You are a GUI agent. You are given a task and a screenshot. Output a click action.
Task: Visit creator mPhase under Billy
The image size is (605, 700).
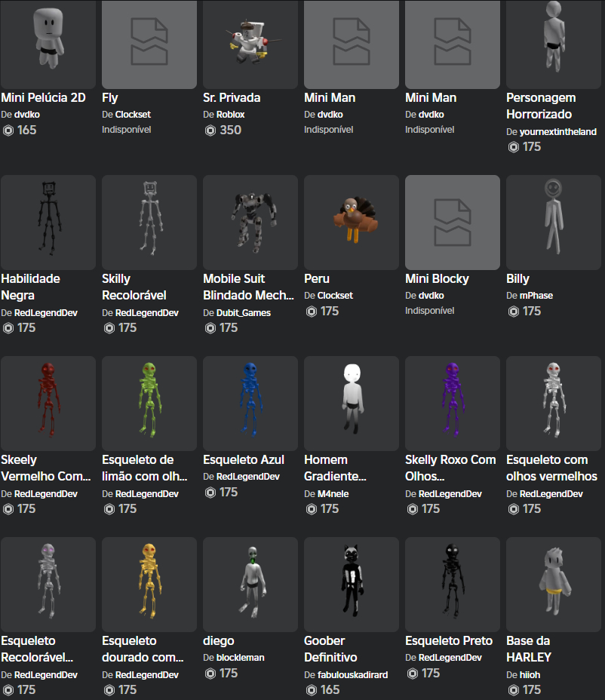536,296
